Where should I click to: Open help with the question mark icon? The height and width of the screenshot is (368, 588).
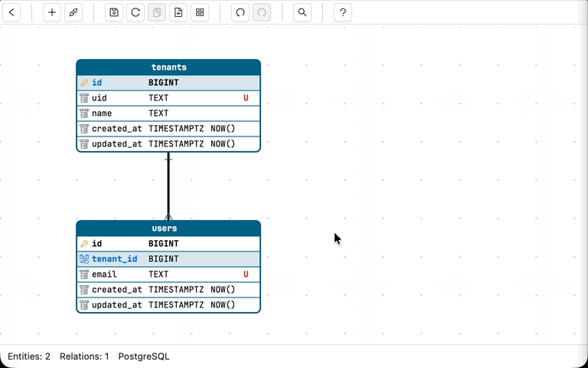click(343, 12)
